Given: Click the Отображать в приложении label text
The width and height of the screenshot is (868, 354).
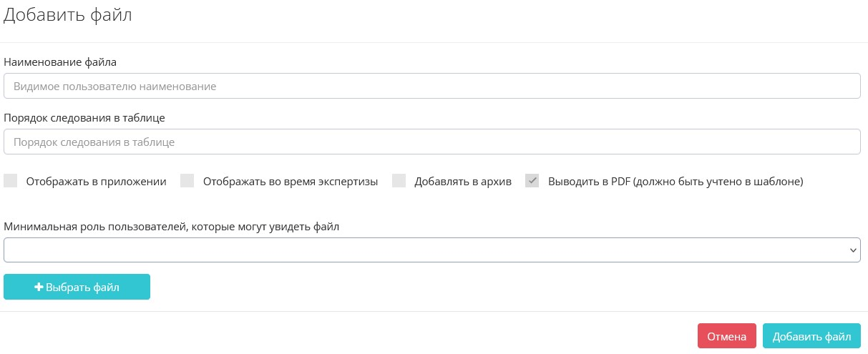Looking at the screenshot, I should 96,182.
